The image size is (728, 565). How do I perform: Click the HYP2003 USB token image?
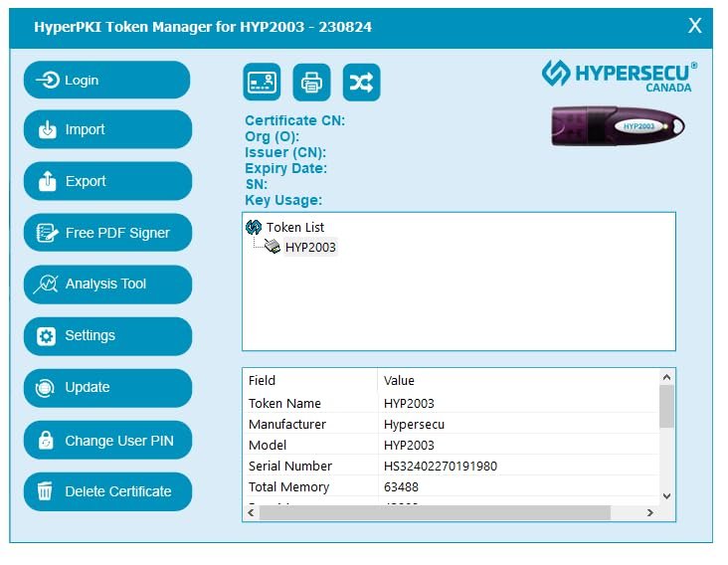coord(618,126)
